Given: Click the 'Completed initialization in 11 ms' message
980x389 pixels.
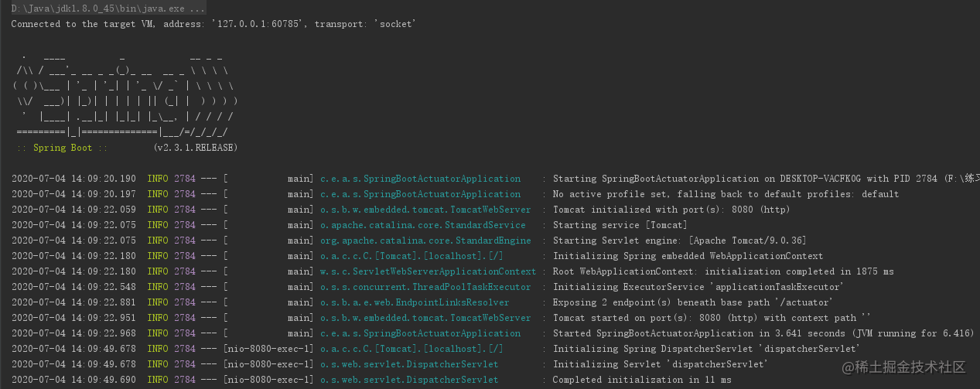Looking at the screenshot, I should coord(641,380).
